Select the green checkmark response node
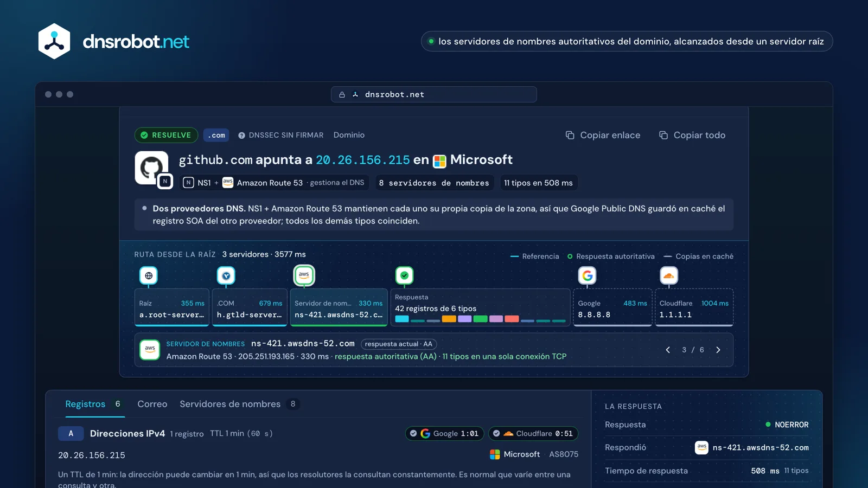 coord(404,275)
